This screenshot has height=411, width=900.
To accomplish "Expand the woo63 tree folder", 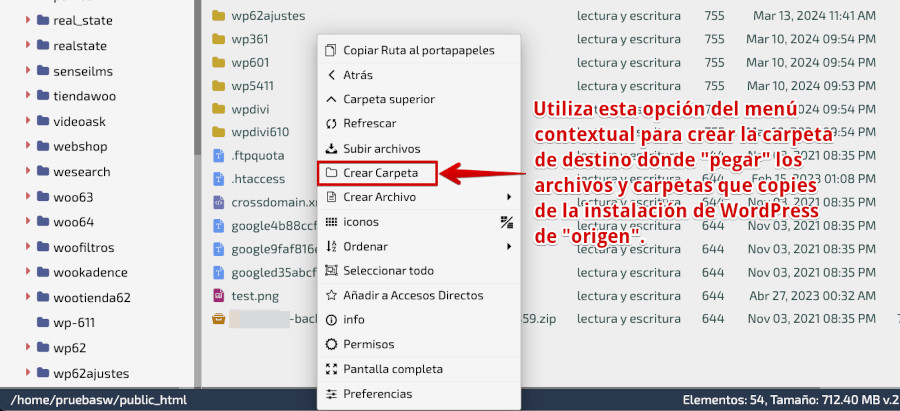I will click(28, 196).
